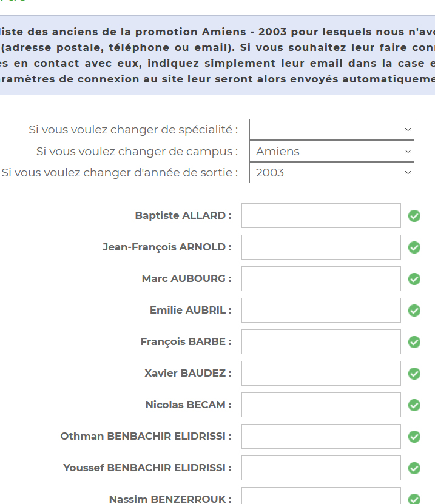Focus email field for Nicolas BECAM
The image size is (435, 504).
click(x=321, y=405)
